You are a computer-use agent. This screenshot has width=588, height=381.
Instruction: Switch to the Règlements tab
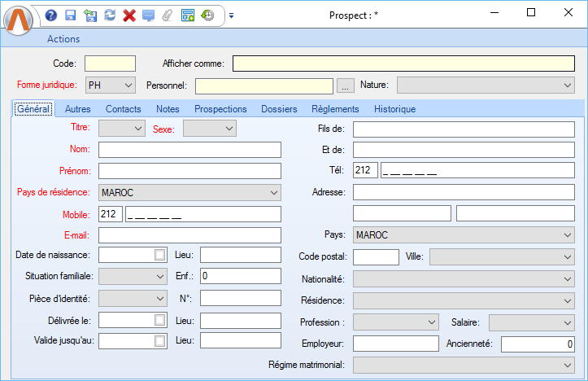335,109
